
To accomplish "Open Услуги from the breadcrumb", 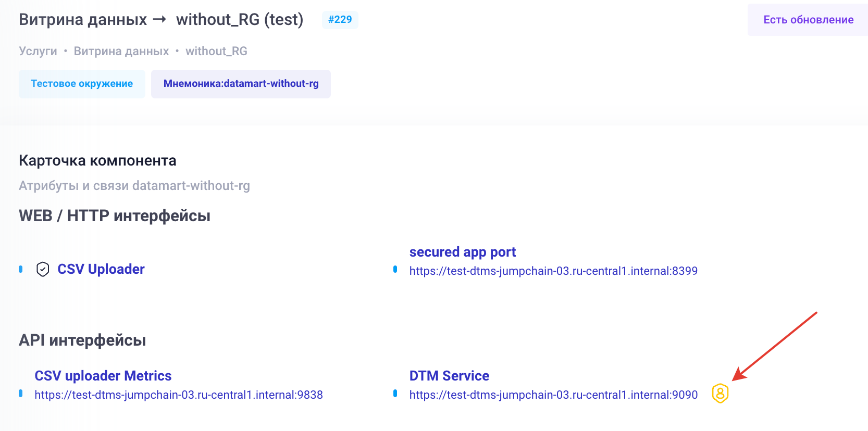I will (x=38, y=51).
